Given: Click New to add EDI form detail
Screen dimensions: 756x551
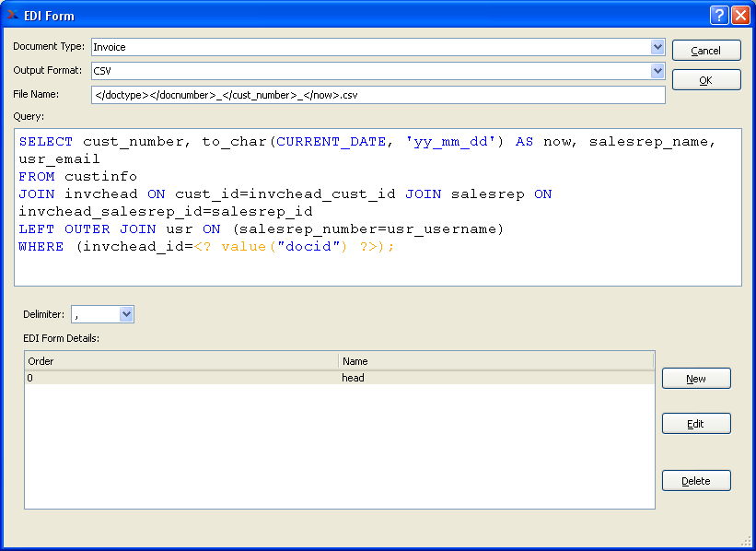Looking at the screenshot, I should click(696, 379).
